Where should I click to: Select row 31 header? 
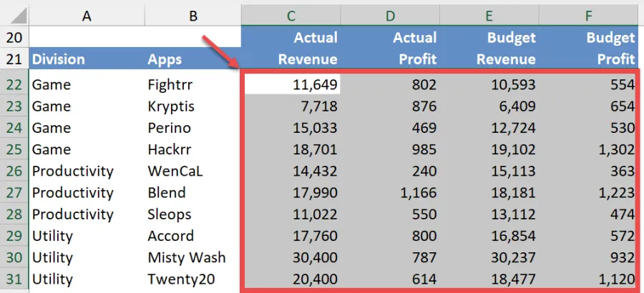[x=14, y=279]
